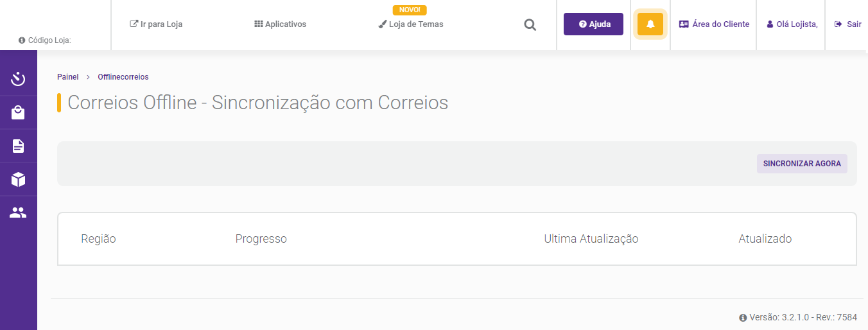This screenshot has width=868, height=330.
Task: Click SINCRONIZAR AGORA button
Action: (802, 164)
